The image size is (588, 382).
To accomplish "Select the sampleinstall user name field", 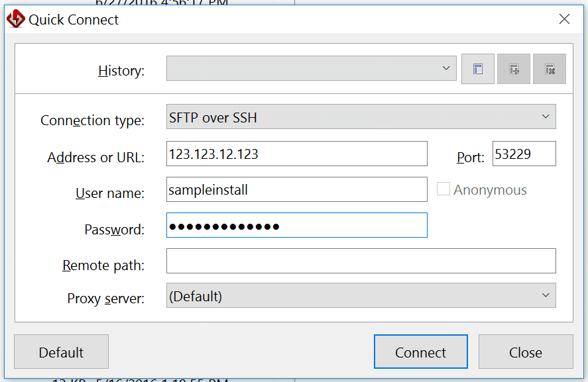I will pyautogui.click(x=297, y=189).
